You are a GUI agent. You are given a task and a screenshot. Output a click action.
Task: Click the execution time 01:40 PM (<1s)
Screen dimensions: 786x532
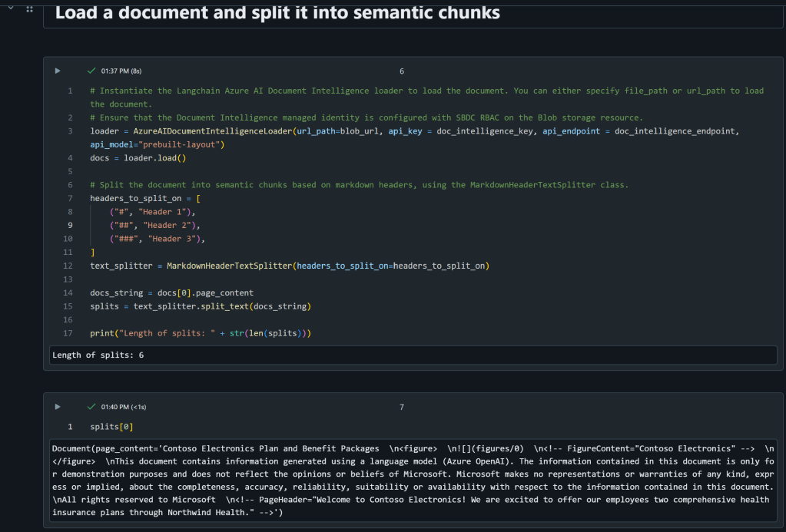(x=123, y=407)
